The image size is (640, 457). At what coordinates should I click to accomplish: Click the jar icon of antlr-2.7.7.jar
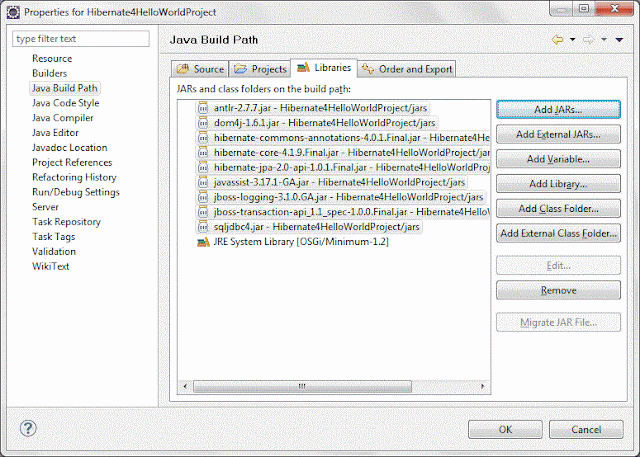203,108
